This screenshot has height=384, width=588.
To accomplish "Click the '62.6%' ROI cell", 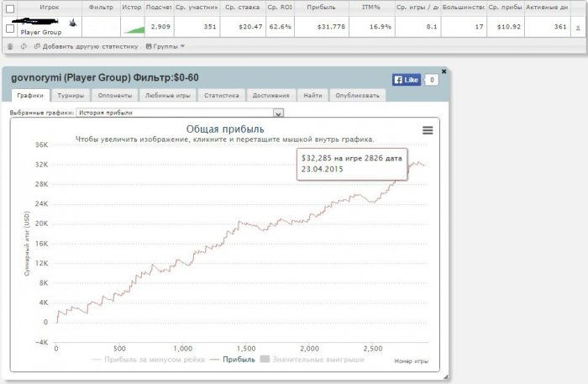I will point(280,27).
